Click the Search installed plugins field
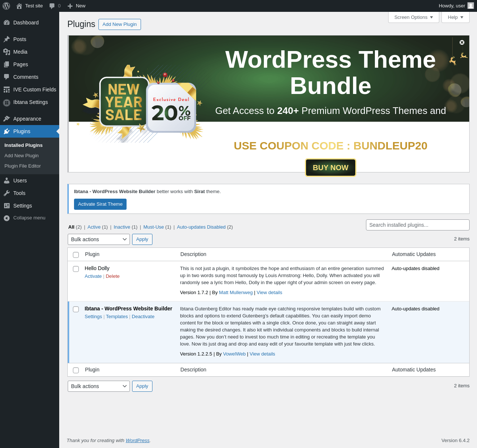This screenshot has height=448, width=477. 418,225
